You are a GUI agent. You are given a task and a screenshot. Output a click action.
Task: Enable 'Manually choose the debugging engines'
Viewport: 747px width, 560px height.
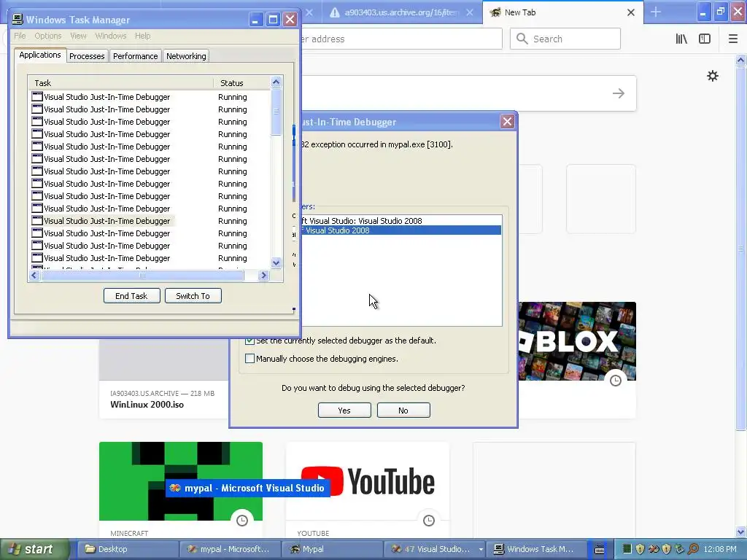click(x=249, y=359)
